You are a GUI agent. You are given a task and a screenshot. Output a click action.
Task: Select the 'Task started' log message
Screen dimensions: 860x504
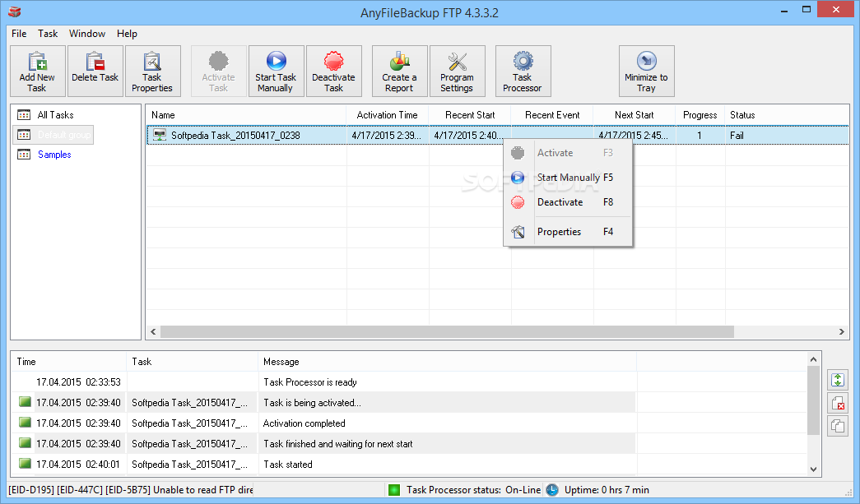coord(287,464)
